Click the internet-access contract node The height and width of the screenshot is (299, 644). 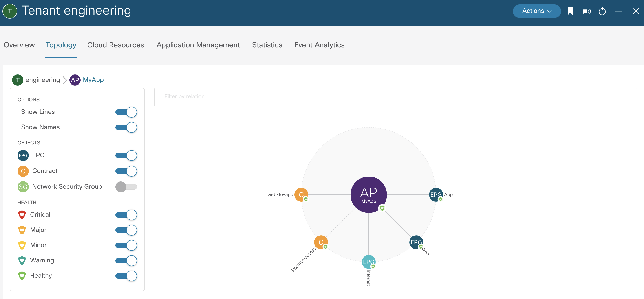pyautogui.click(x=321, y=242)
